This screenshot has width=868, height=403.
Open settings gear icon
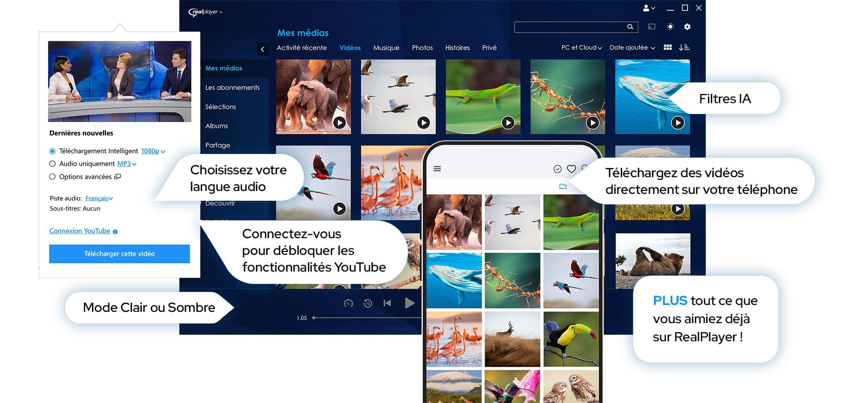(x=687, y=27)
